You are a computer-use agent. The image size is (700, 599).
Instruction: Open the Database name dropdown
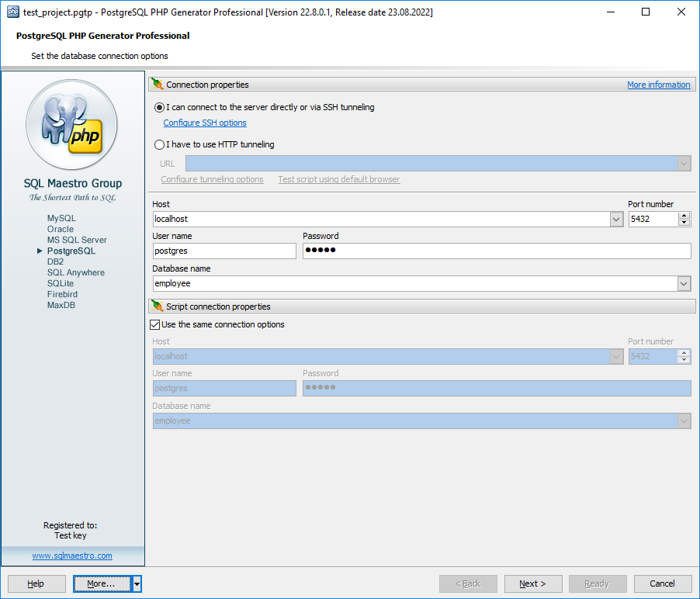684,284
